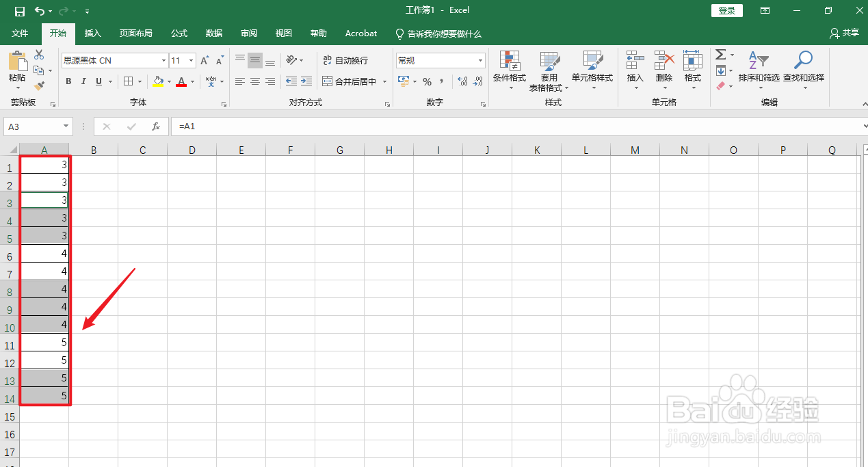Decrease font size with smaller A icon

[221, 61]
